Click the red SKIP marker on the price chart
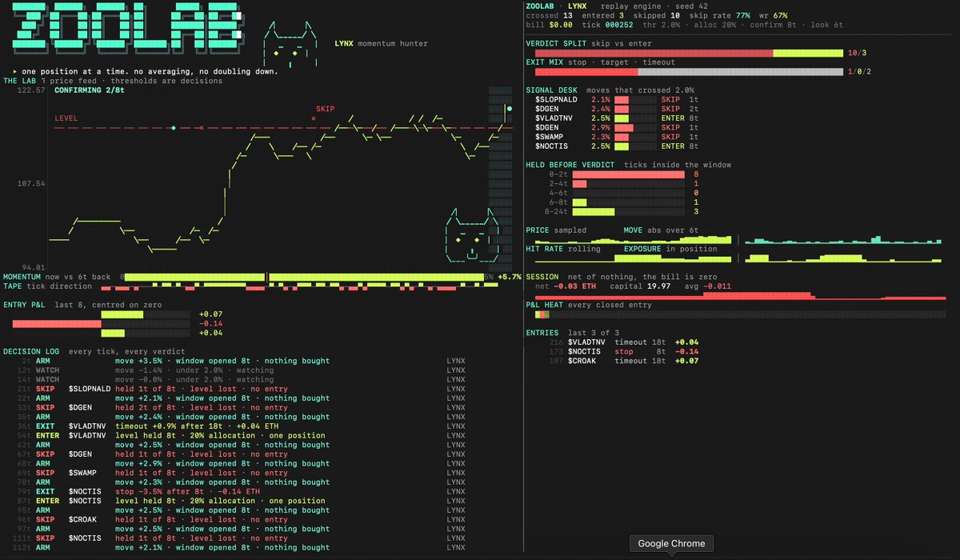The width and height of the screenshot is (960, 560). (325, 108)
